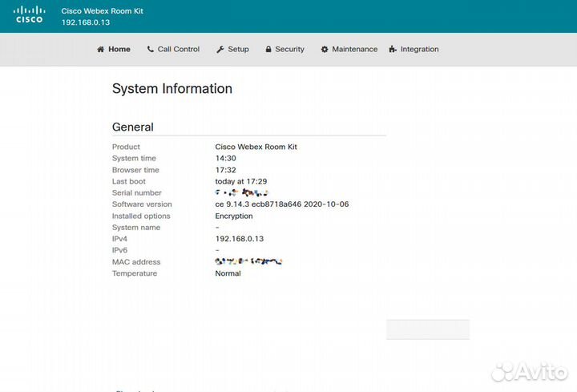Click the Installed options field label
The width and height of the screenshot is (577, 392).
click(141, 216)
